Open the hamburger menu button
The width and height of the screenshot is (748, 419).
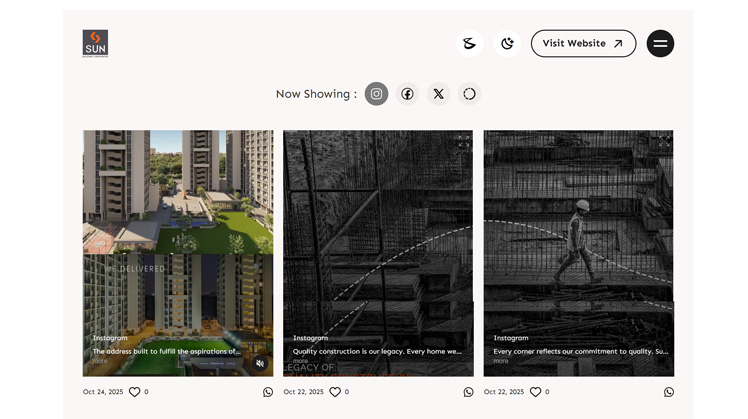(660, 43)
